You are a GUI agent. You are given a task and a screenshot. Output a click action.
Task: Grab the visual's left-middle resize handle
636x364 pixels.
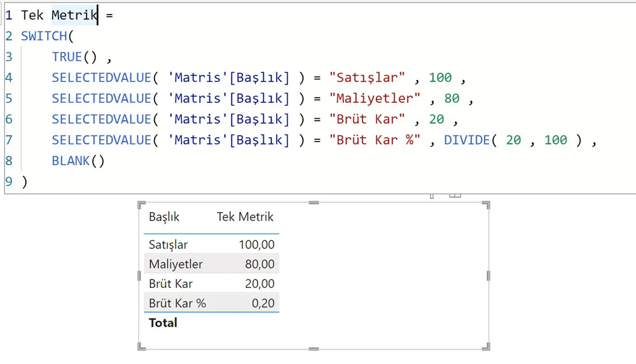tap(139, 276)
